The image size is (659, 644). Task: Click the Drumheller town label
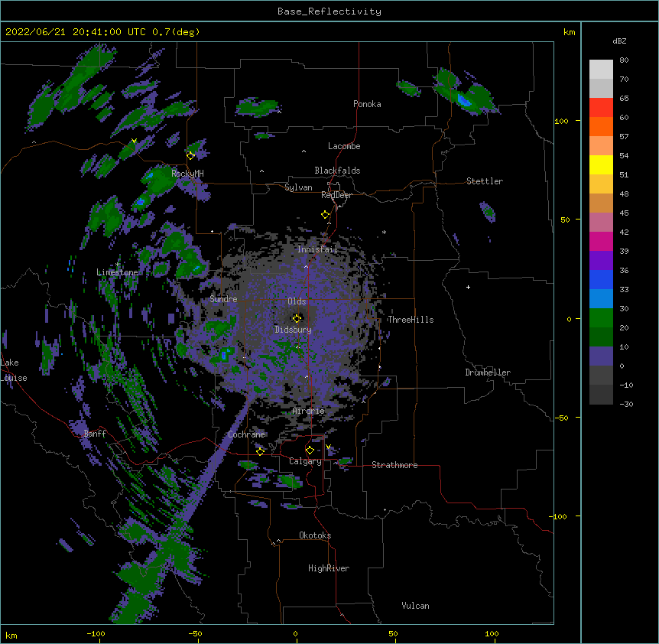pyautogui.click(x=488, y=372)
